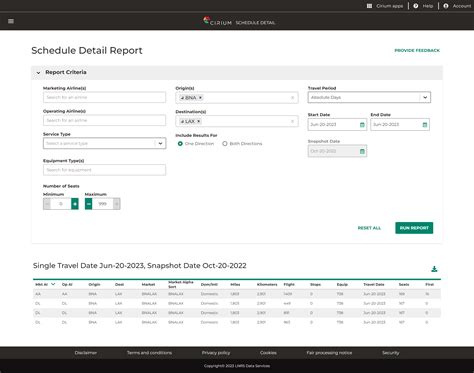This screenshot has width=474, height=373.
Task: Select the One Direction radio option
Action: (x=180, y=144)
